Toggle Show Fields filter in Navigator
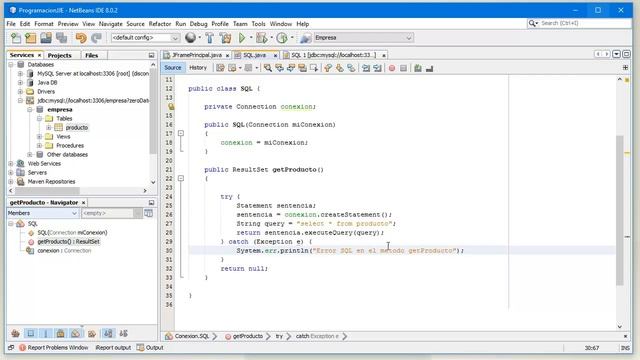The height and width of the screenshot is (360, 640). [x=31, y=333]
